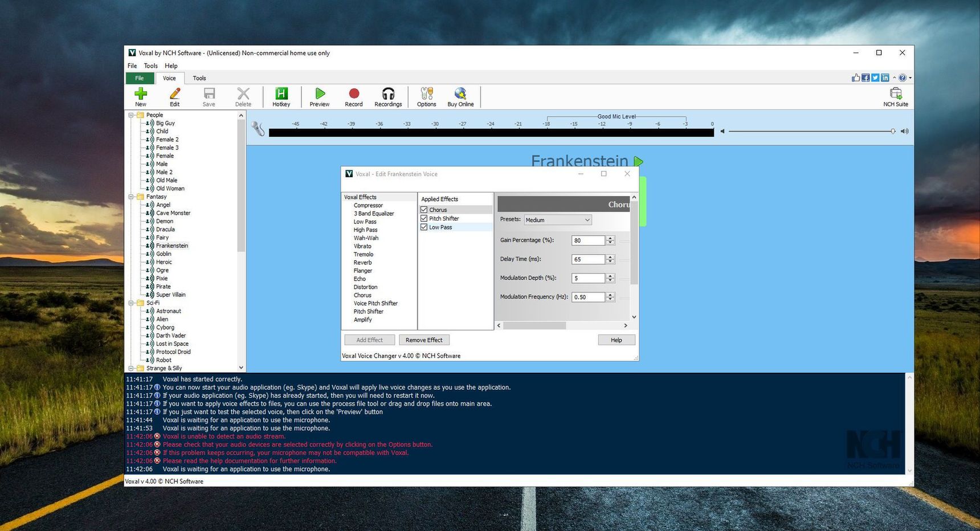Click the LinkedIn share icon
This screenshot has width=980, height=531.
tap(885, 77)
